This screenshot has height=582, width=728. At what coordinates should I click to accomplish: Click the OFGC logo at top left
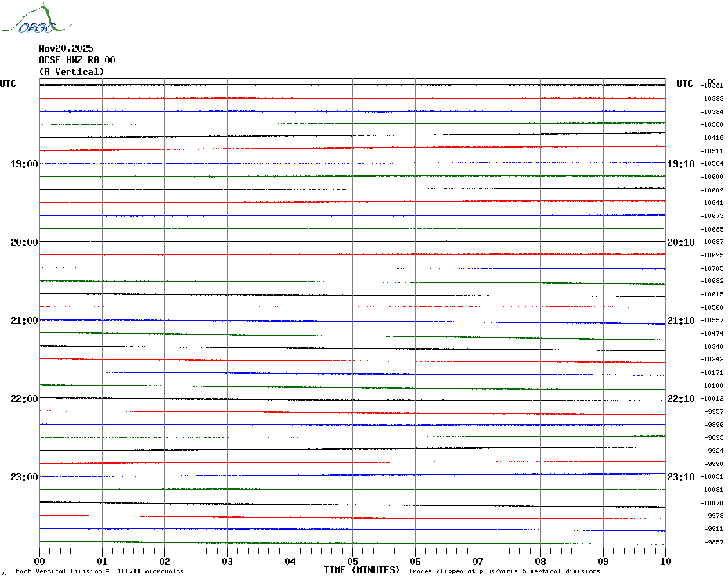pyautogui.click(x=37, y=19)
